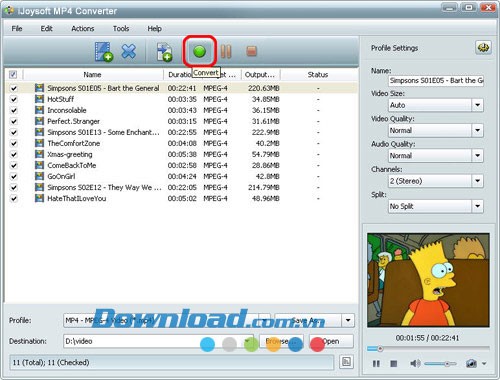Edit the profile Name field
Viewport: 500px width, 380px height.
pos(436,80)
